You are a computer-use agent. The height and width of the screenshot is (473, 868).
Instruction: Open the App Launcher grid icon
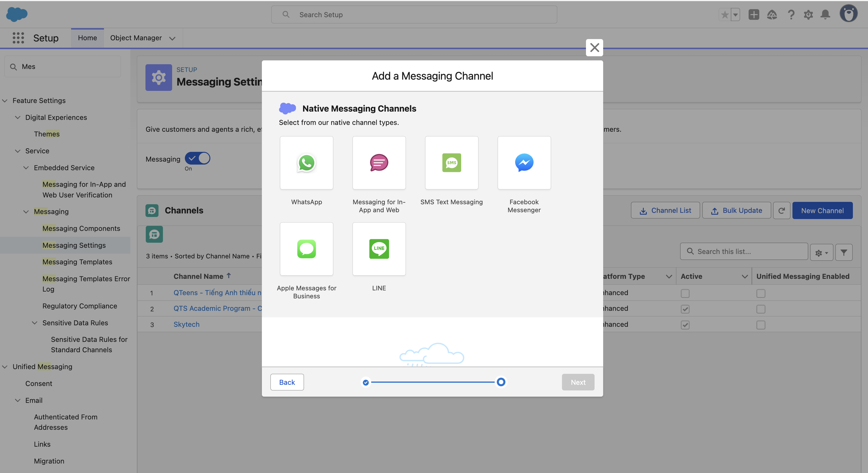(18, 38)
